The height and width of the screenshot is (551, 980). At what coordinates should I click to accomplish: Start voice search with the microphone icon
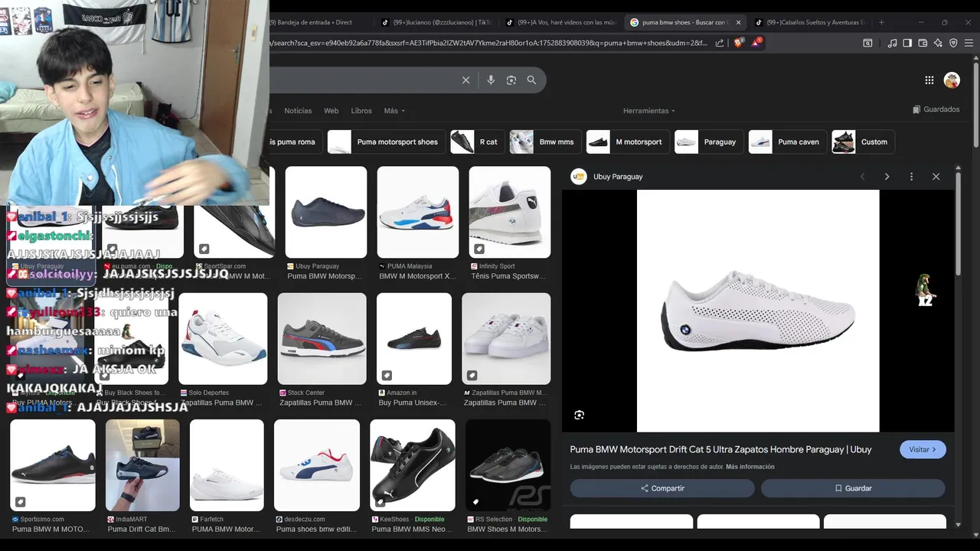pos(491,80)
